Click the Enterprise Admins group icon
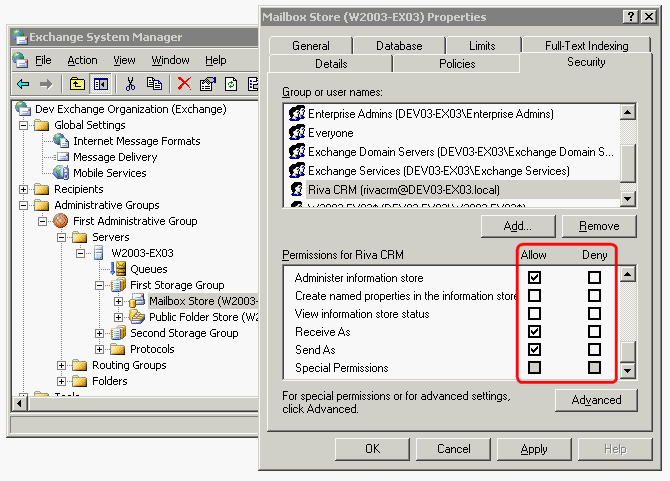The height and width of the screenshot is (481, 670). [297, 114]
